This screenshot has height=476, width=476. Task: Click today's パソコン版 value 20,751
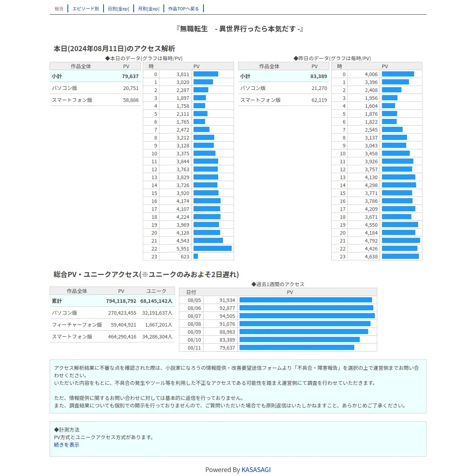coord(131,88)
